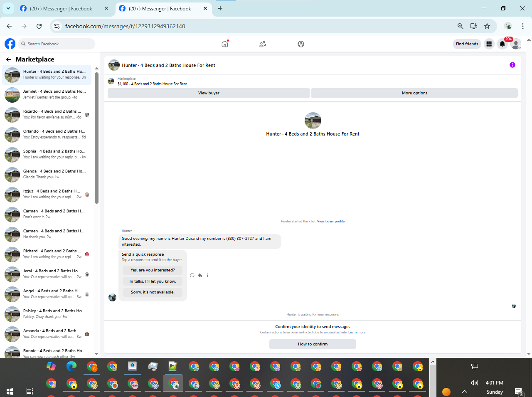
Task: Open the Itzjuz conversation
Action: [x=47, y=195]
